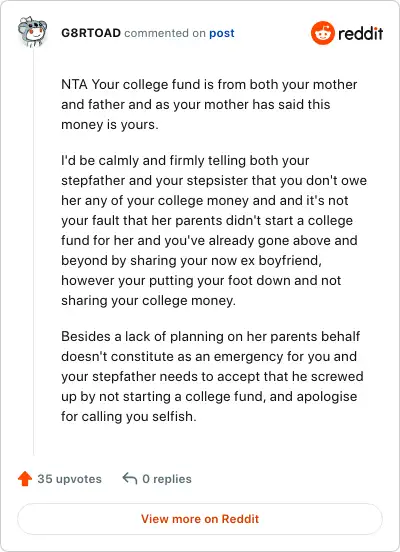Image resolution: width=400 pixels, height=552 pixels.
Task: Click the word "NTA" opening the comment
Action: (74, 84)
